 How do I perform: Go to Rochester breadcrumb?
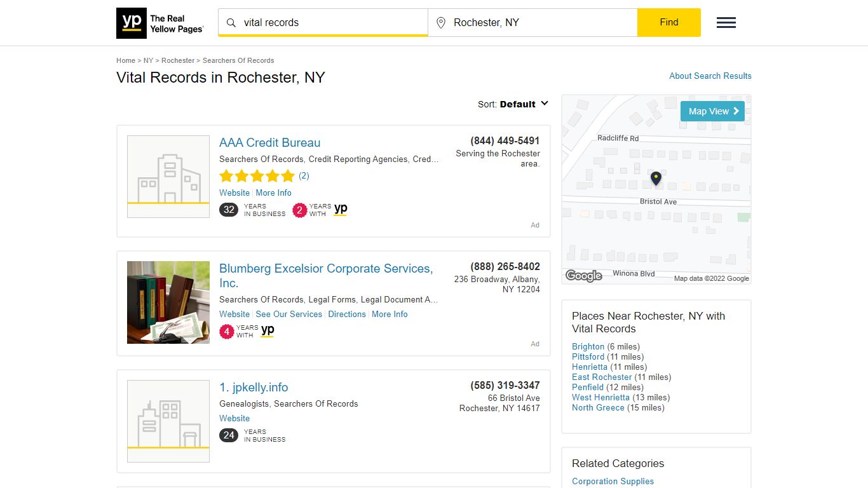(178, 60)
